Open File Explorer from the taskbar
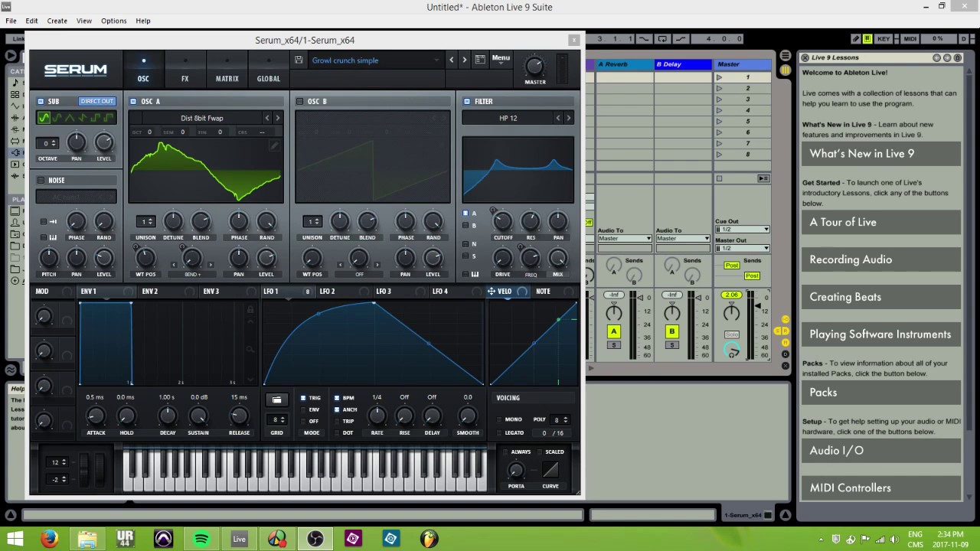The width and height of the screenshot is (980, 551). point(87,539)
